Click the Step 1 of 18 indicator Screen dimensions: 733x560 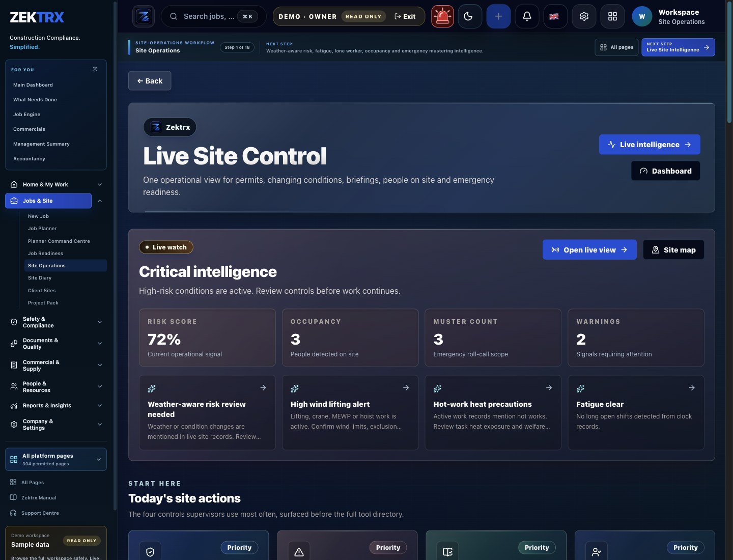tap(237, 47)
